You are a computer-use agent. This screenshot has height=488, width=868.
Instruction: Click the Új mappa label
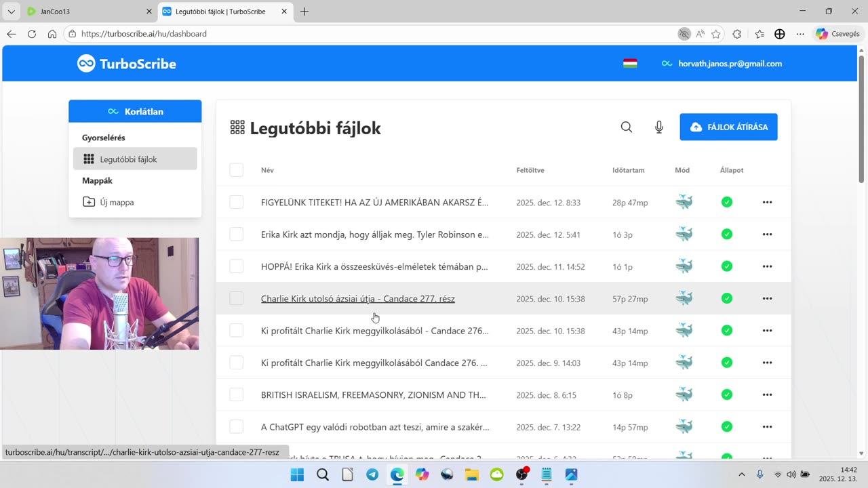tap(117, 202)
